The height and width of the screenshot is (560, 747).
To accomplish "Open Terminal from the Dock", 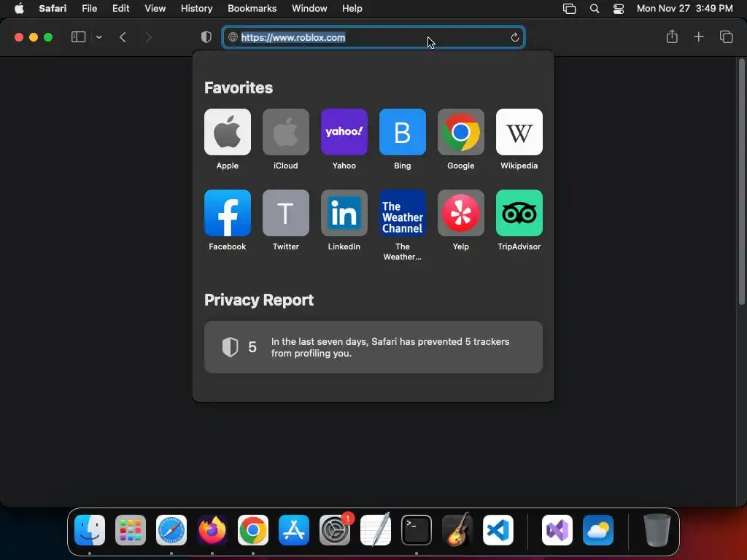I will (417, 530).
